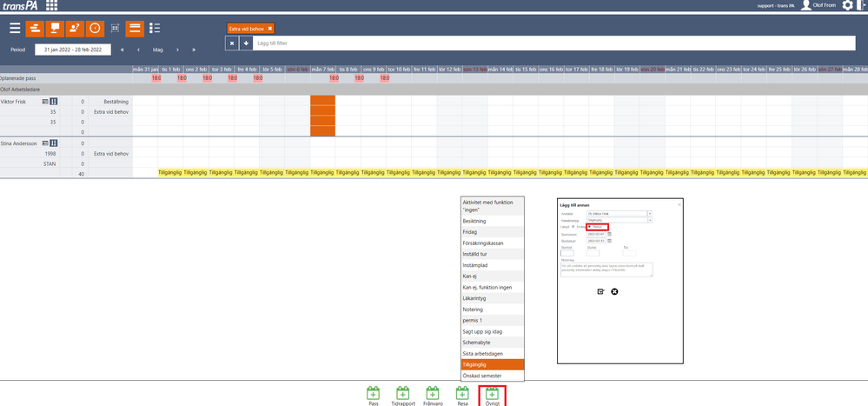
Task: Open Stina Andersson's settings slider icon
Action: [x=54, y=143]
